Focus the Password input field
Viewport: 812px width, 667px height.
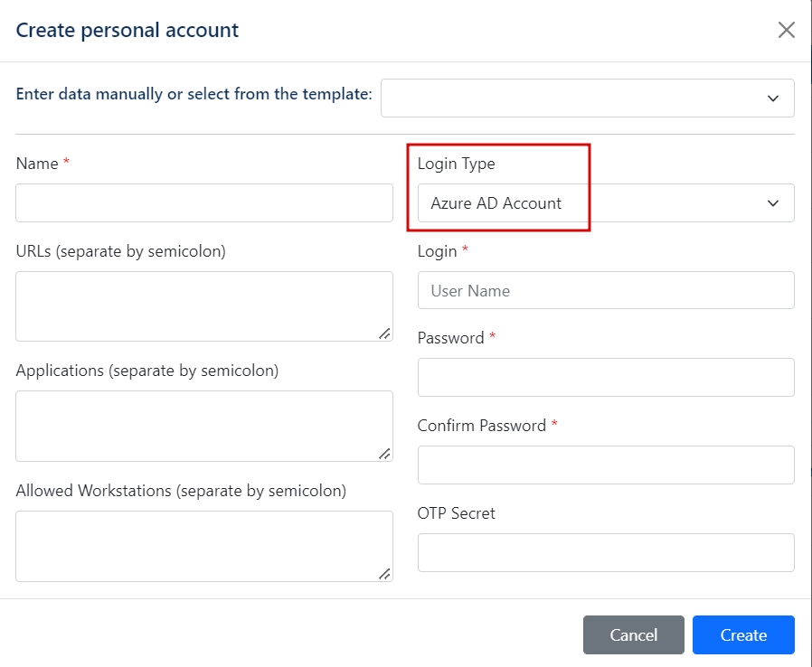point(605,377)
